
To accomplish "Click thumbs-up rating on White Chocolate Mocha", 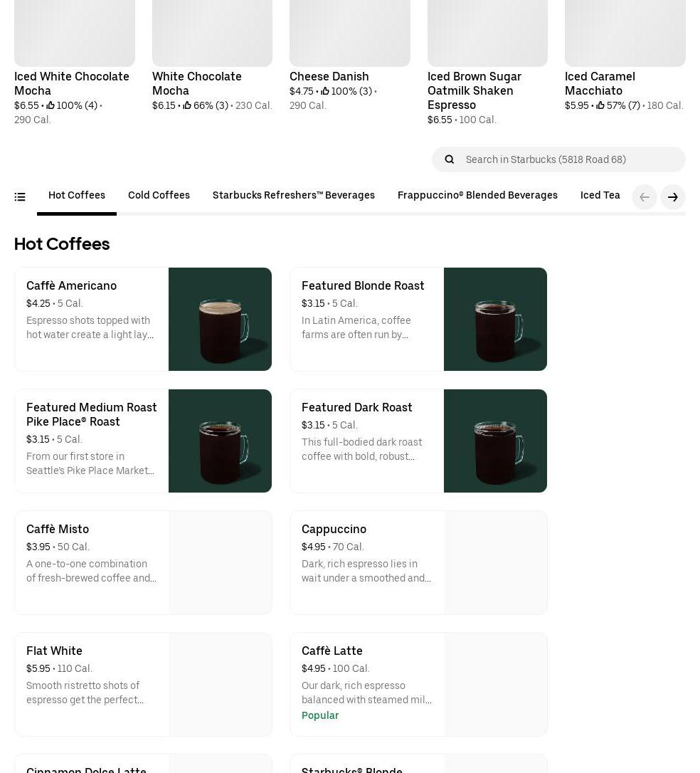I will (187, 106).
